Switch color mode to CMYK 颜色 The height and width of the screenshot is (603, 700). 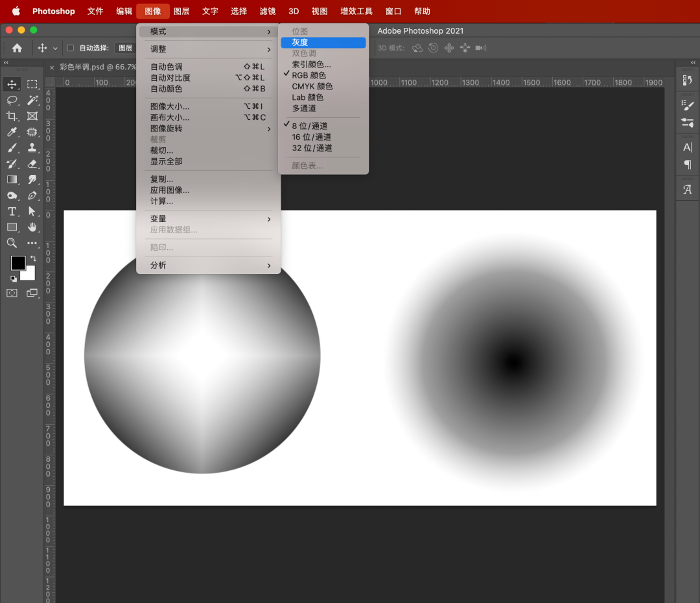click(312, 86)
